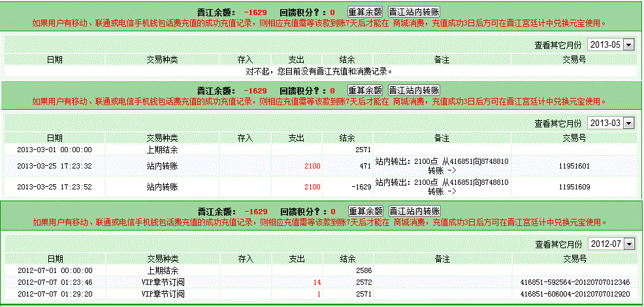The width and height of the screenshot is (644, 307).
Task: Click transaction number 416851-606004-20120707012920
Action: click(x=575, y=294)
